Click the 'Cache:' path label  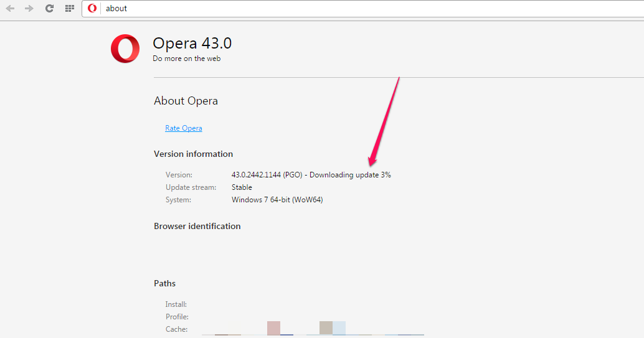pos(177,329)
